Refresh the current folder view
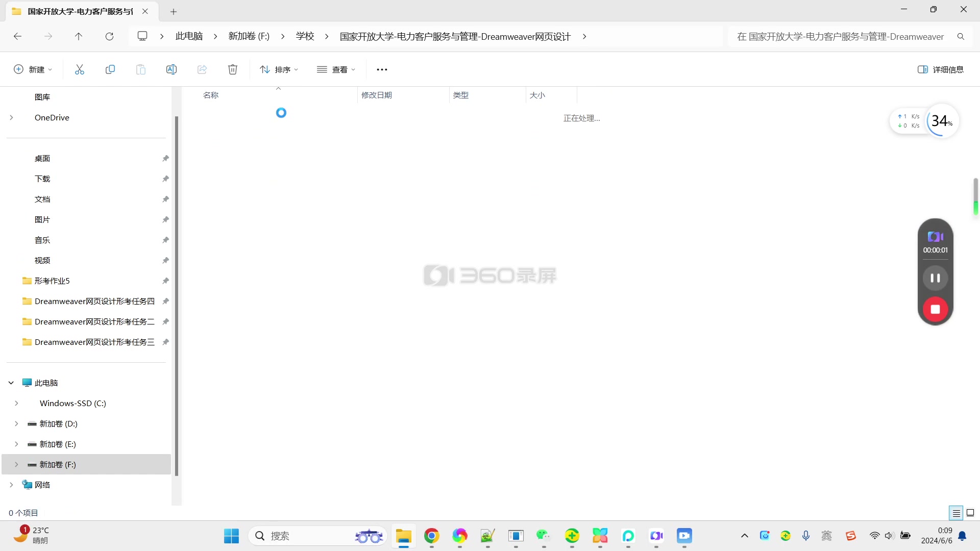 point(109,36)
